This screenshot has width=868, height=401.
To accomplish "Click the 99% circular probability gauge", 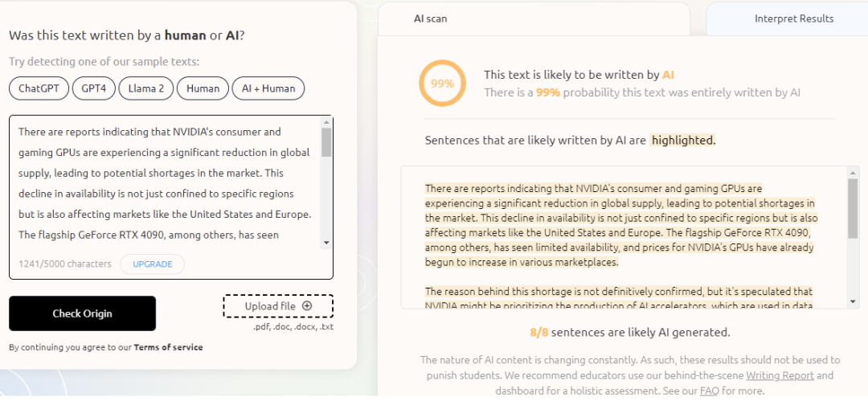I will pyautogui.click(x=442, y=83).
